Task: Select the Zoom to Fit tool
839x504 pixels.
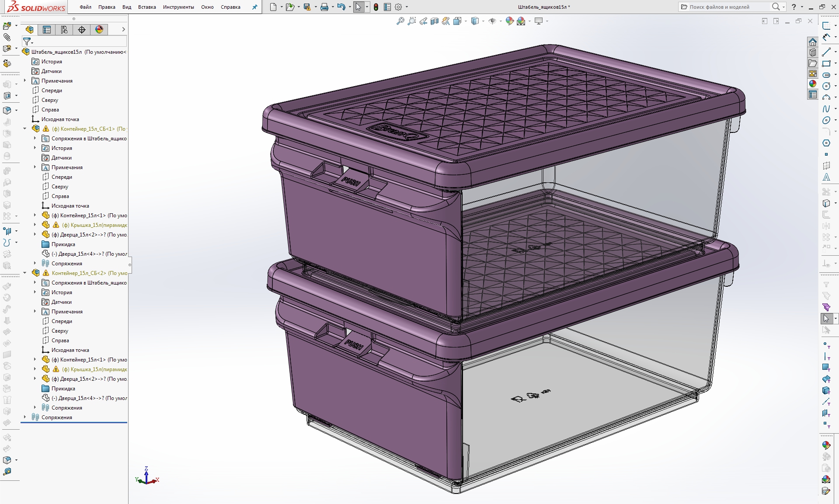Action: point(400,21)
